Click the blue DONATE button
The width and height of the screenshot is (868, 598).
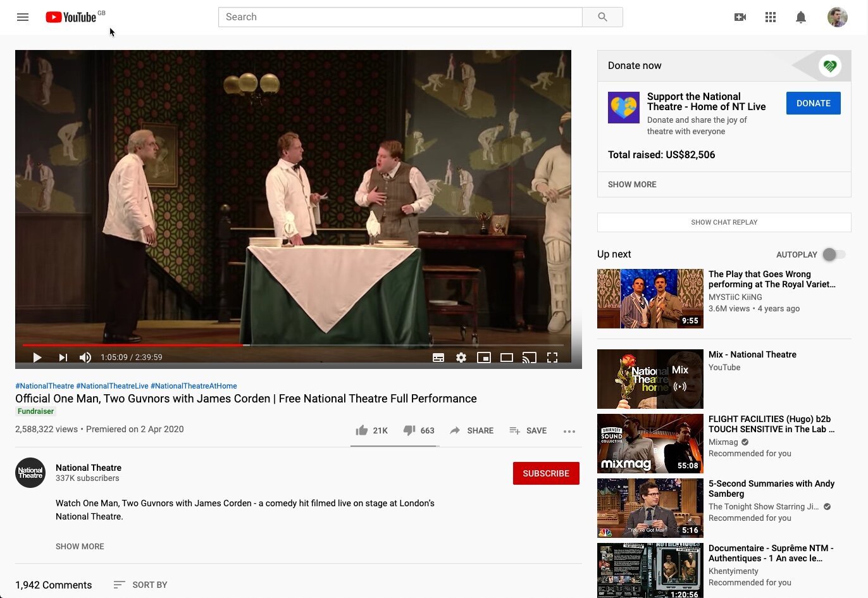814,103
